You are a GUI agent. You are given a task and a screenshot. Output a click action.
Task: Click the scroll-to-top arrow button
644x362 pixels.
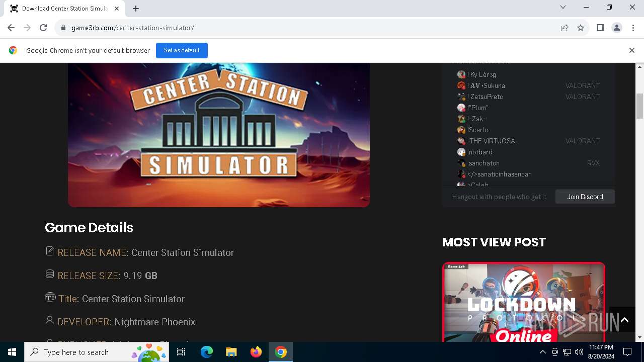(x=624, y=320)
